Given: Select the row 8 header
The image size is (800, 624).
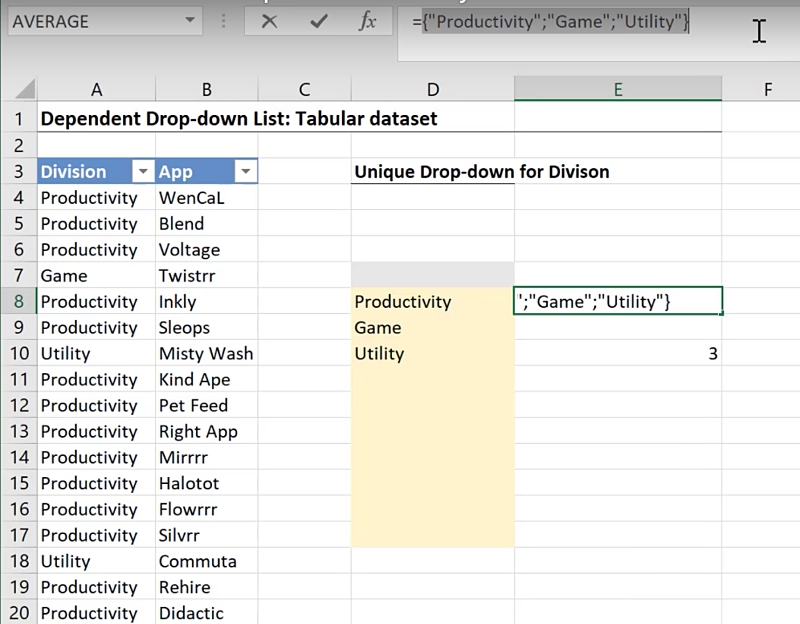Looking at the screenshot, I should (18, 301).
